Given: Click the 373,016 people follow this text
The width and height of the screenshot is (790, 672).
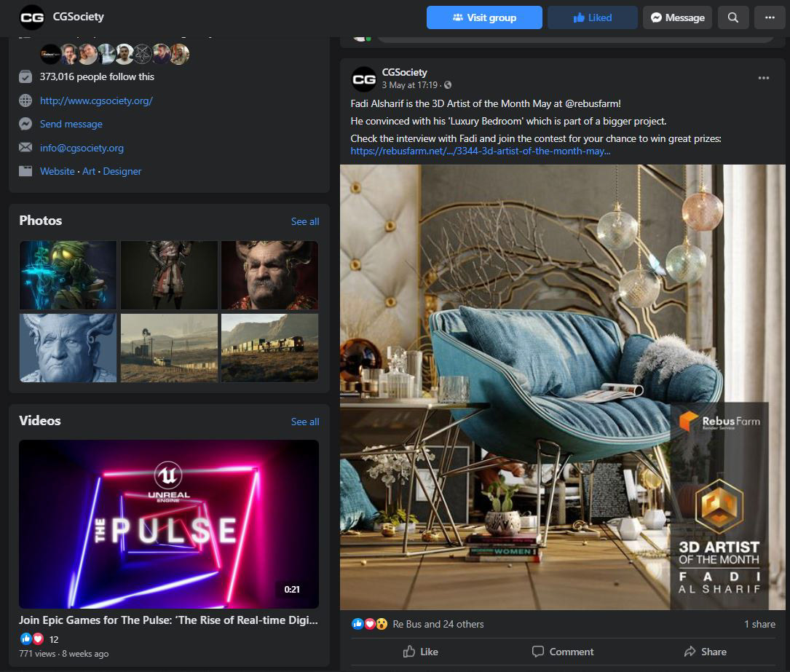Looking at the screenshot, I should coord(97,76).
